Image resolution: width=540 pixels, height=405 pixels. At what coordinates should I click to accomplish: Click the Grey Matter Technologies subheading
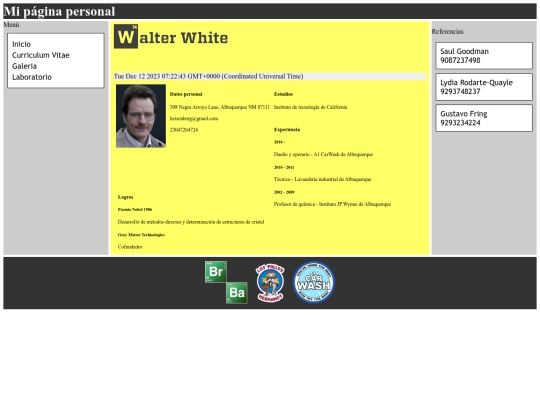(x=141, y=235)
